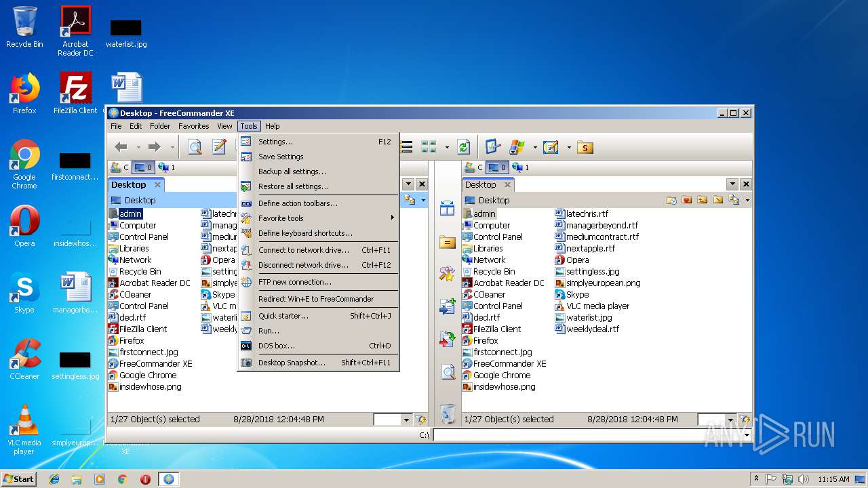The image size is (868, 488).
Task: Choose Settings... from Tools menu
Action: [318, 142]
